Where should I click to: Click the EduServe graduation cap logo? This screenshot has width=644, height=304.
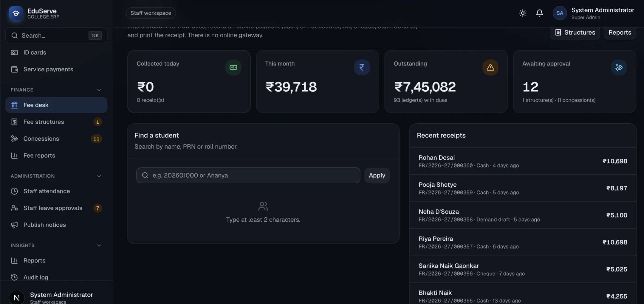16,13
